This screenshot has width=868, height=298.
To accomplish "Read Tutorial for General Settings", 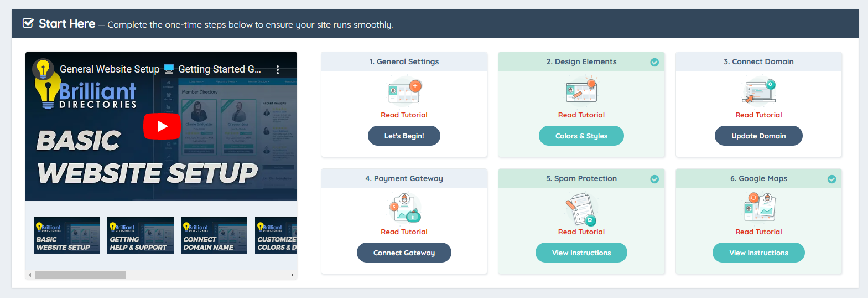I will tap(404, 115).
